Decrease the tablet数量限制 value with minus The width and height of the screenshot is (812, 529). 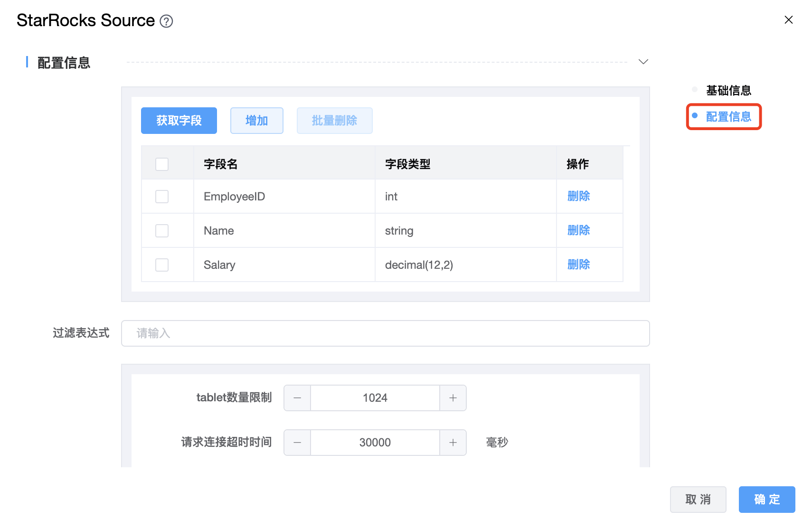coord(297,398)
